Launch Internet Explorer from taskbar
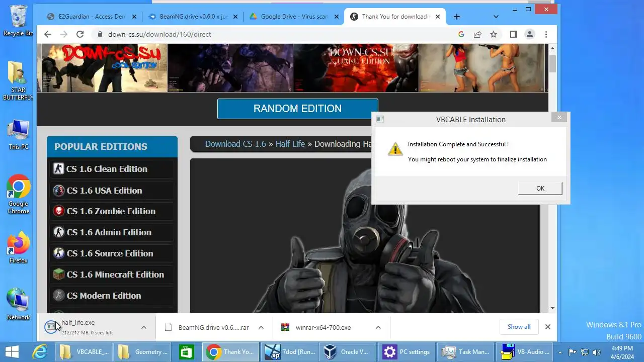The image size is (644, 362). point(40,352)
